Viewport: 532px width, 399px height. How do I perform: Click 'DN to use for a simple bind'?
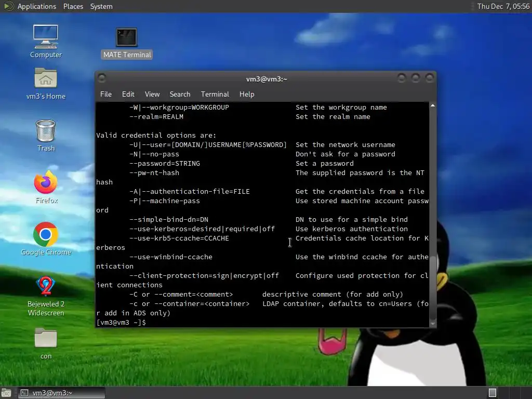click(352, 220)
